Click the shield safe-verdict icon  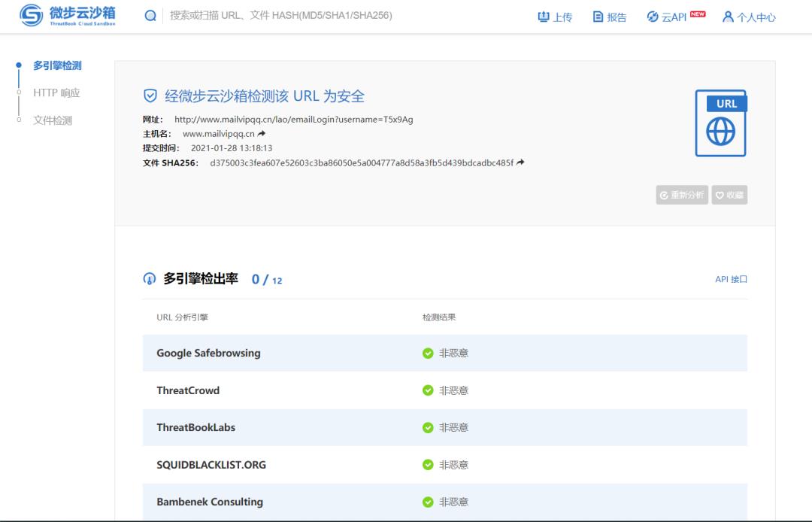click(x=150, y=96)
